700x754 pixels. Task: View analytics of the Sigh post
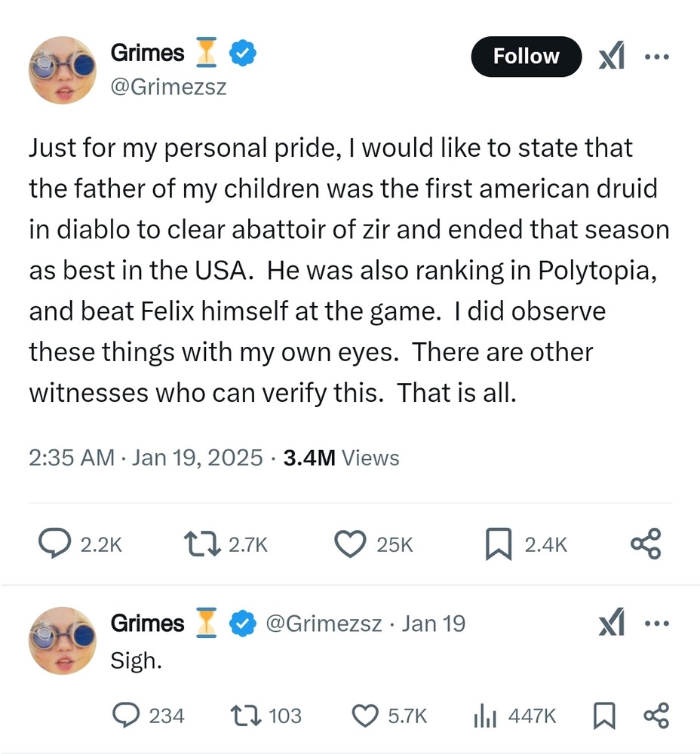484,716
